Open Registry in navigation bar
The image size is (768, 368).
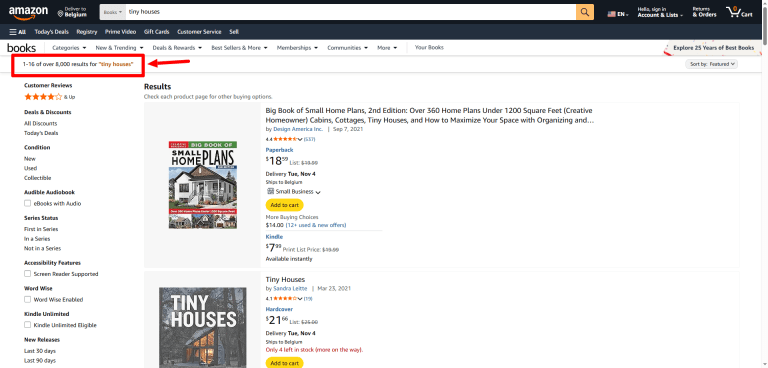tap(87, 32)
